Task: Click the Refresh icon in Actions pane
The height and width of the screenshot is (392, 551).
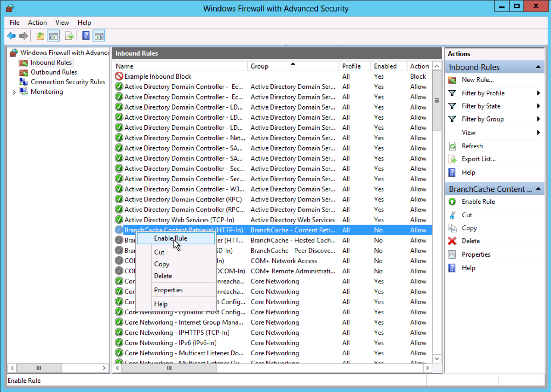Action: [452, 146]
